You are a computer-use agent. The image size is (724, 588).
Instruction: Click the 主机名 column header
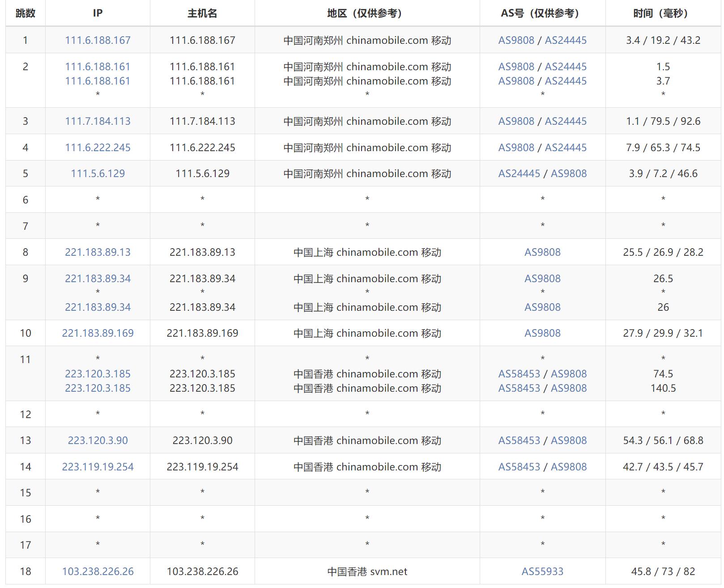pos(202,13)
